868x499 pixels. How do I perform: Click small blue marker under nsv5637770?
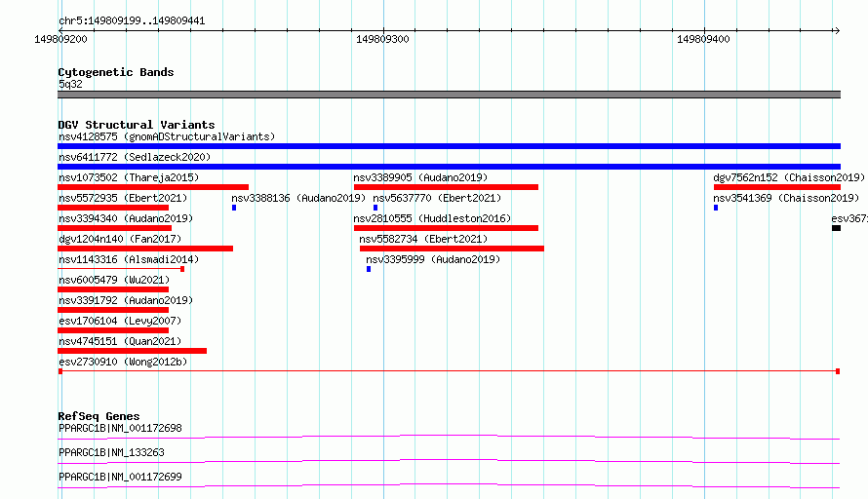pos(375,208)
